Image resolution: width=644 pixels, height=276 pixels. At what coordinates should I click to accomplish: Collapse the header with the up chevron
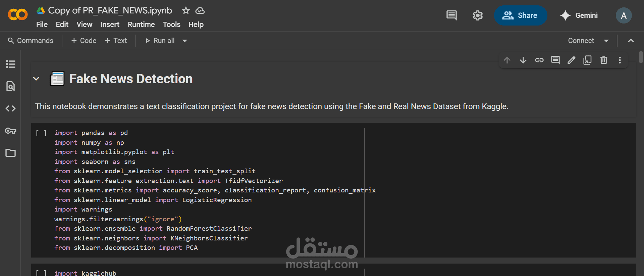(x=631, y=41)
